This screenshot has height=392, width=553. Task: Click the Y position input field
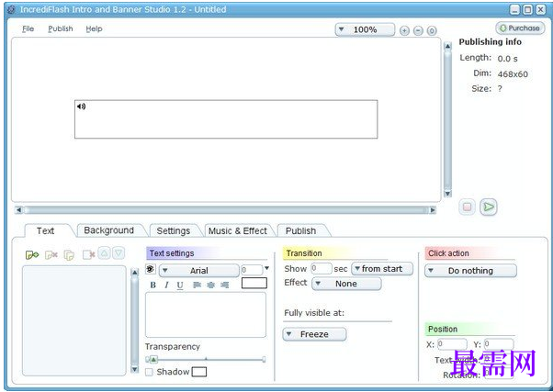coord(499,344)
